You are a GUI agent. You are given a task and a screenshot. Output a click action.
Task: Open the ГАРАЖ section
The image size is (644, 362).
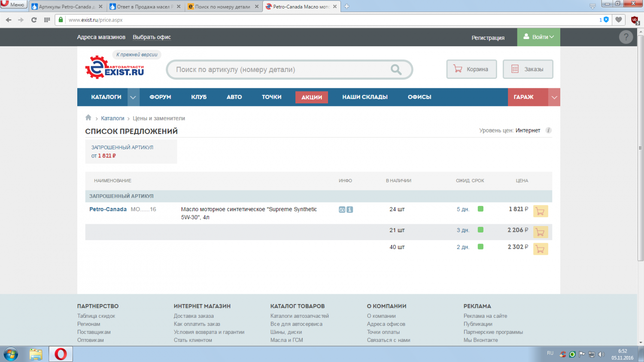pyautogui.click(x=528, y=97)
